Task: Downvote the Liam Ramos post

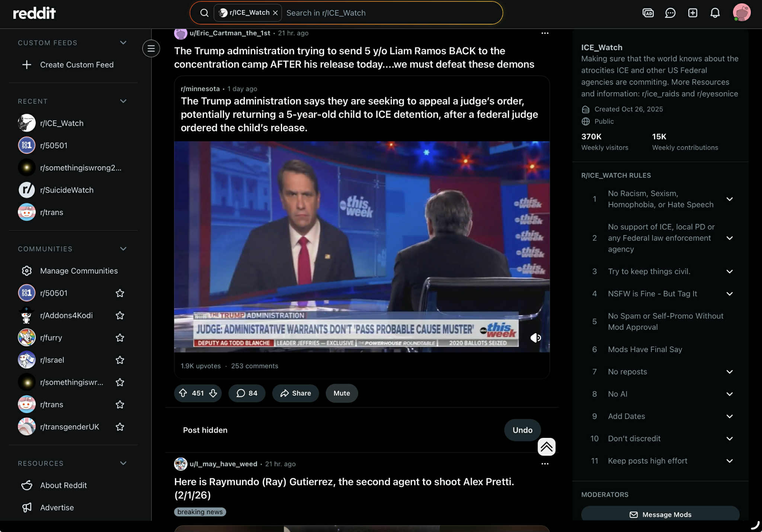Action: (x=213, y=393)
